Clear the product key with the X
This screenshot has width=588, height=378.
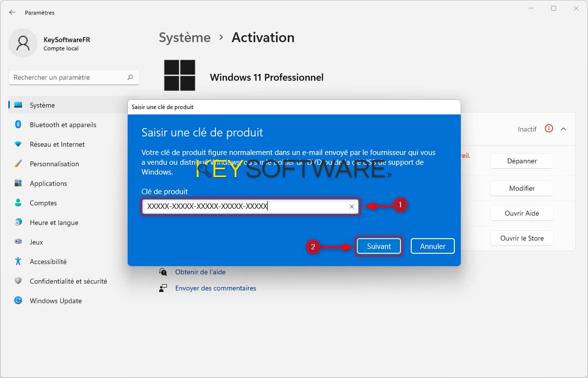pos(352,207)
